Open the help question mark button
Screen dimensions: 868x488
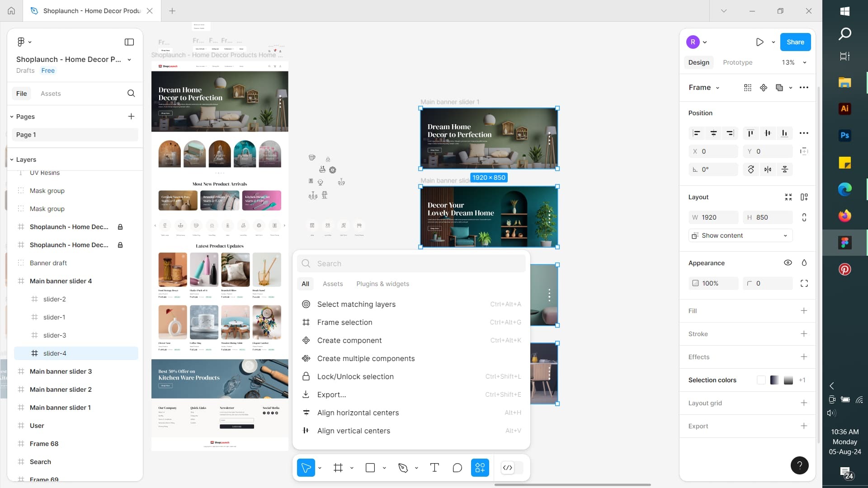(x=799, y=465)
